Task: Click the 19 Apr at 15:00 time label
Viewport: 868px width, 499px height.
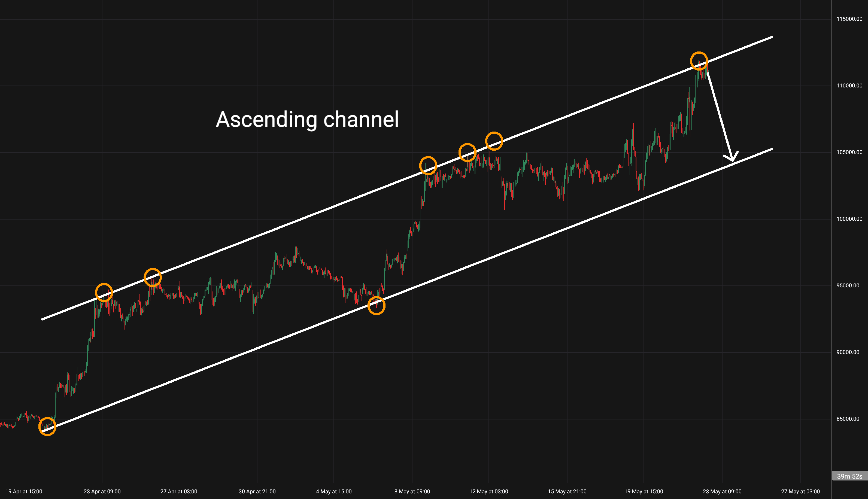Action: 24,491
